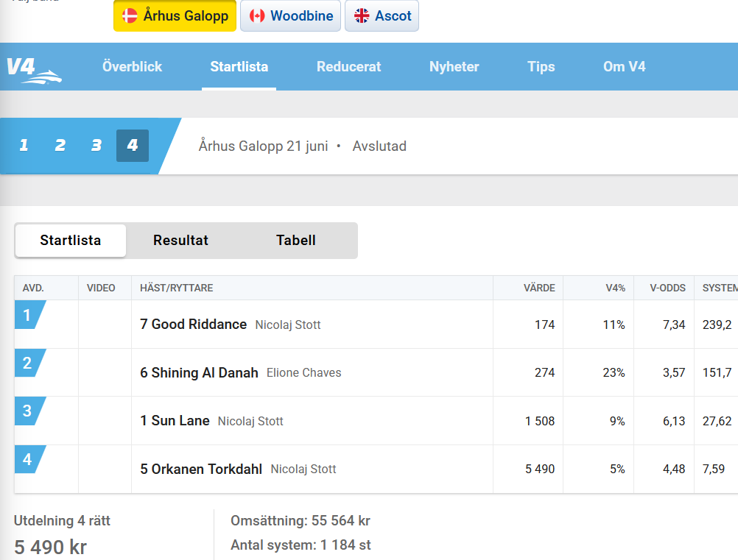
Task: Click rider Nicolaj Stott beside Good Riddance
Action: [x=288, y=325]
